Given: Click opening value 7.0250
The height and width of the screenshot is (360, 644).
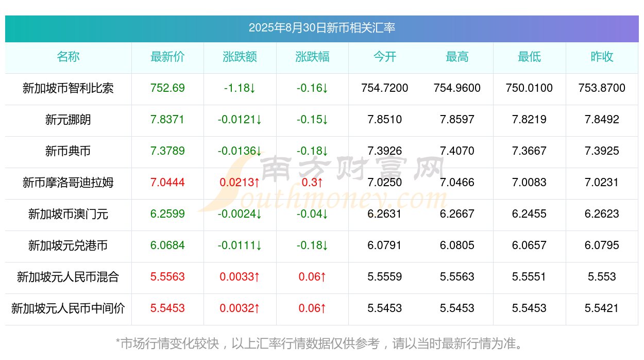Looking at the screenshot, I should 385,183.
